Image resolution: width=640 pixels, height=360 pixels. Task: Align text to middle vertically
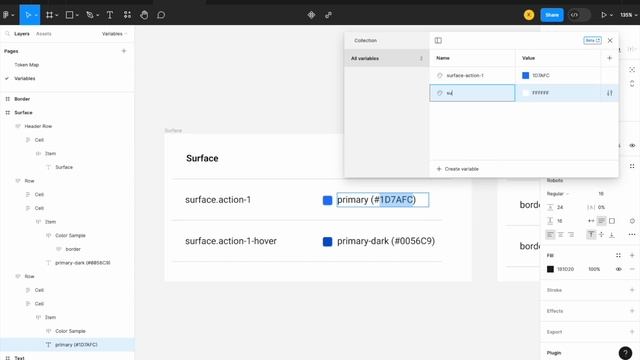(601, 235)
